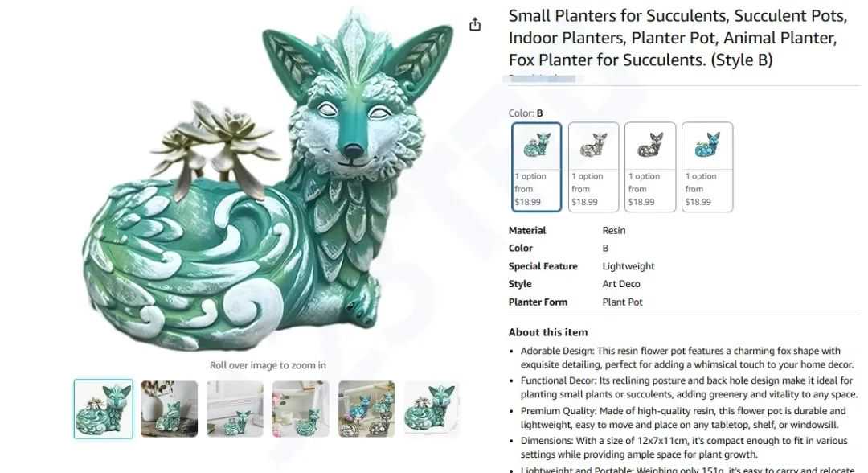Open second thumbnail with vase scene
The width and height of the screenshot is (868, 473).
[169, 409]
